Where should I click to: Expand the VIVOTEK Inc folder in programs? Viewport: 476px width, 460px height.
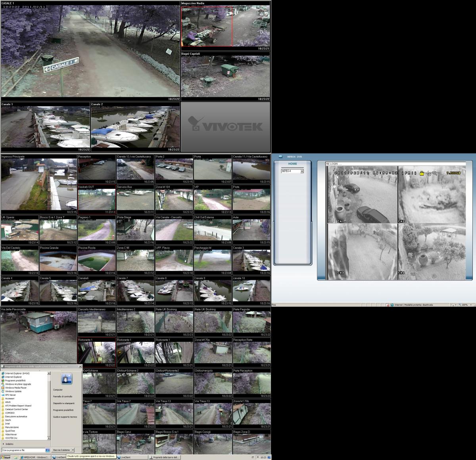click(x=11, y=438)
